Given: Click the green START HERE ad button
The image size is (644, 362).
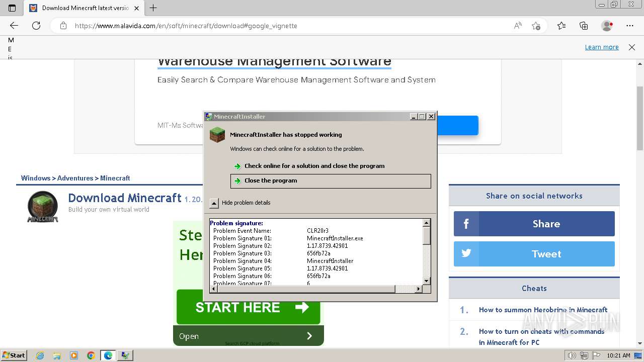Looking at the screenshot, I should coord(249,307).
